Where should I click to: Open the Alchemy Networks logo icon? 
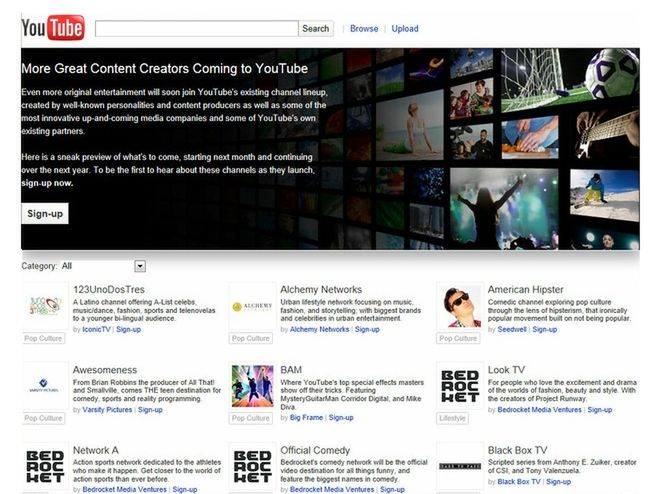[x=252, y=306]
